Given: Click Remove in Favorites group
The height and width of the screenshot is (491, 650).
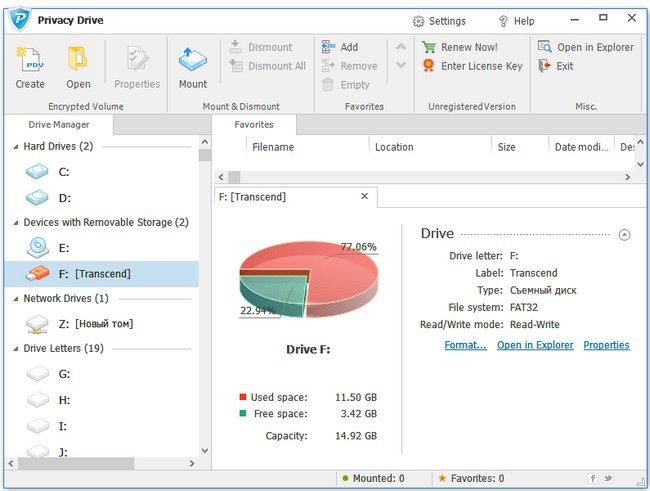Looking at the screenshot, I should tap(349, 66).
